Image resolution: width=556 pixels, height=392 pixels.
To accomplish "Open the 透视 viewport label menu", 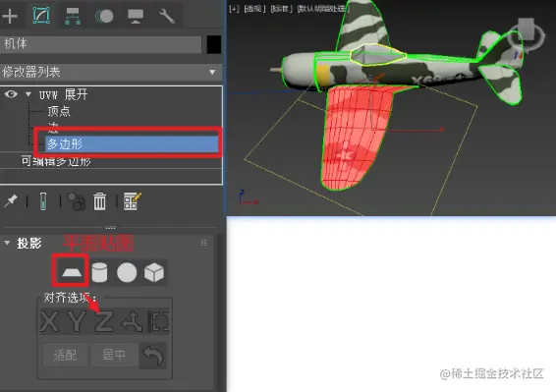I will [x=254, y=9].
